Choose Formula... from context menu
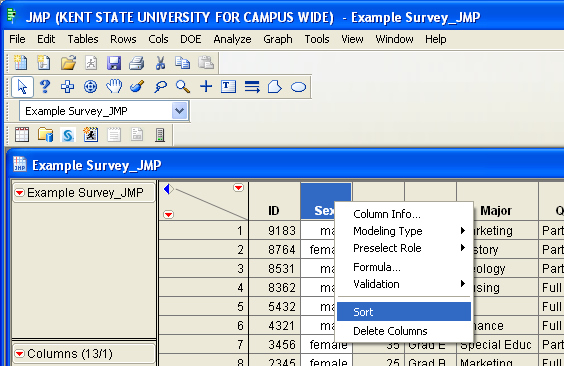This screenshot has height=366, width=564. click(404, 267)
